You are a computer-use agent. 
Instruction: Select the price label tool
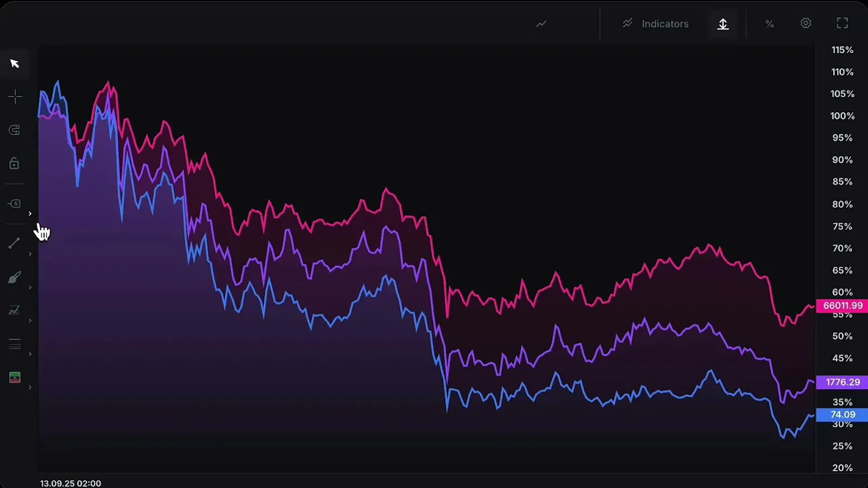[x=15, y=203]
